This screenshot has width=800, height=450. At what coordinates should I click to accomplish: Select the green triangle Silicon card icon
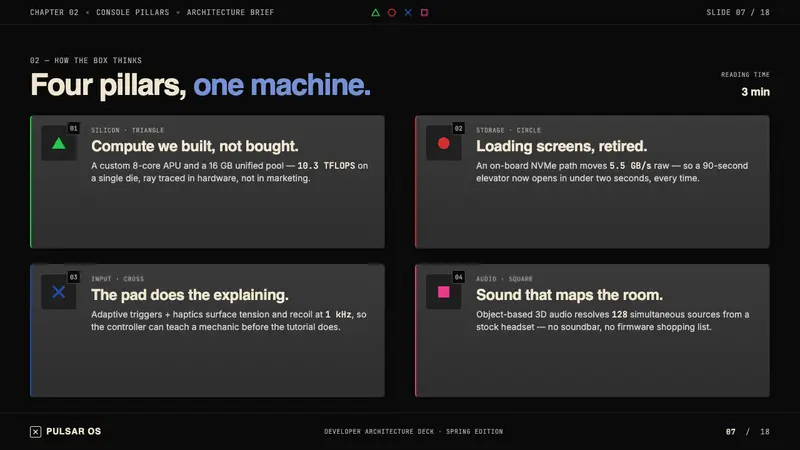coord(59,143)
